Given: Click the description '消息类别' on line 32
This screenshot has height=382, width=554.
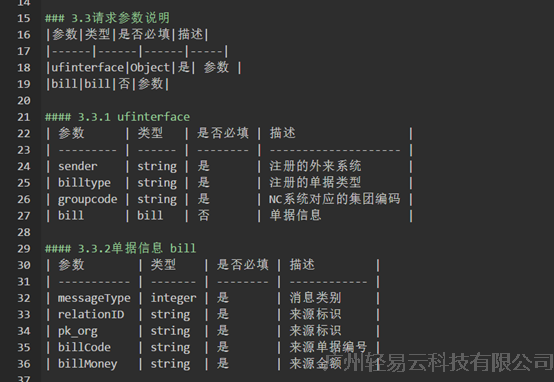Looking at the screenshot, I should pos(315,298).
